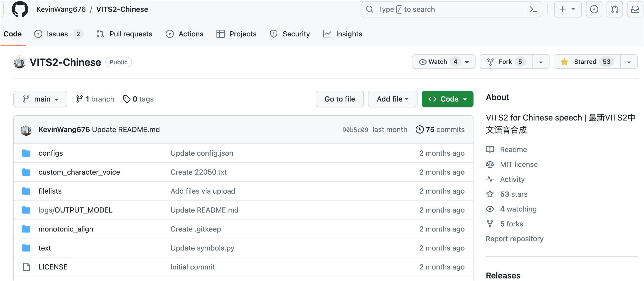Open the MIT license link
644x281 pixels.
[519, 164]
